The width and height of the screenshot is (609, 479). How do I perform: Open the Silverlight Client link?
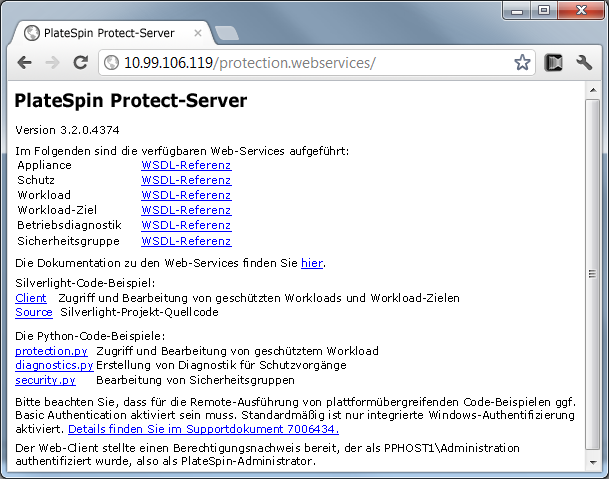31,298
